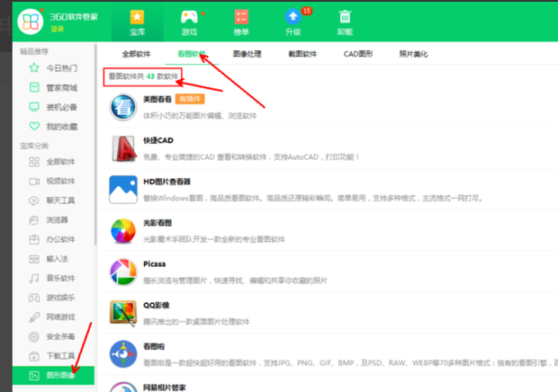Open the 网易相片管家 title
558x392 pixels.
[x=165, y=388]
